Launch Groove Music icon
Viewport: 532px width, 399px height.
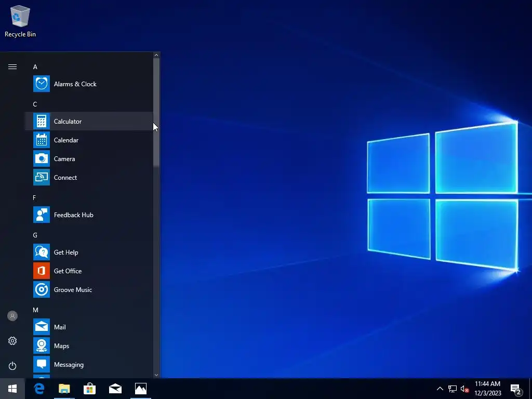[x=42, y=289]
